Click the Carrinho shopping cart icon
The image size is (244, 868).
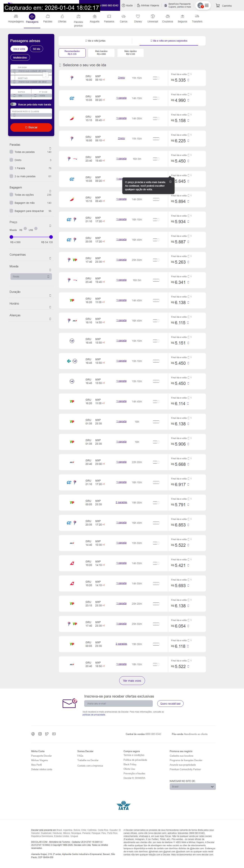[x=218, y=6]
